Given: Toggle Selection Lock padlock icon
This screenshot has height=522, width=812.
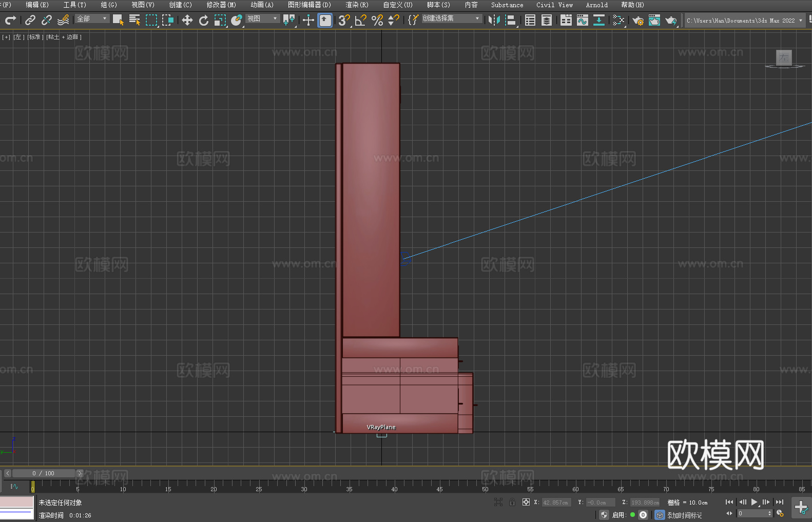Looking at the screenshot, I should (x=512, y=502).
